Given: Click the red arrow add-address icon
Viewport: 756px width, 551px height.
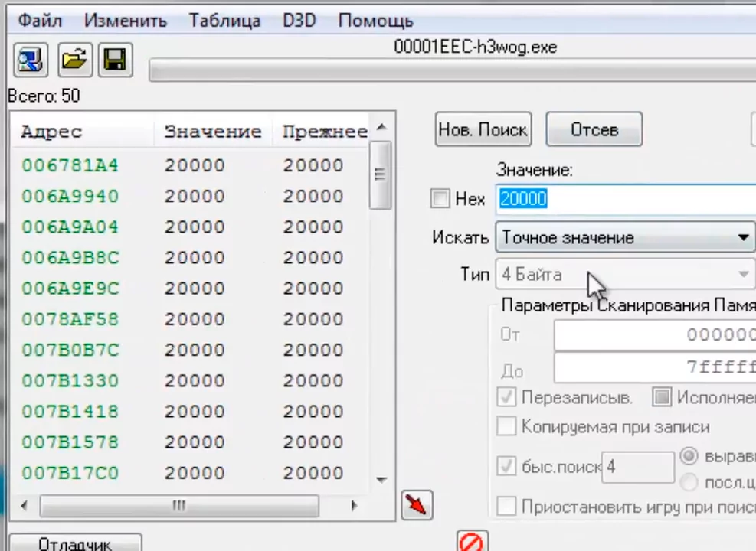Looking at the screenshot, I should pyautogui.click(x=417, y=505).
